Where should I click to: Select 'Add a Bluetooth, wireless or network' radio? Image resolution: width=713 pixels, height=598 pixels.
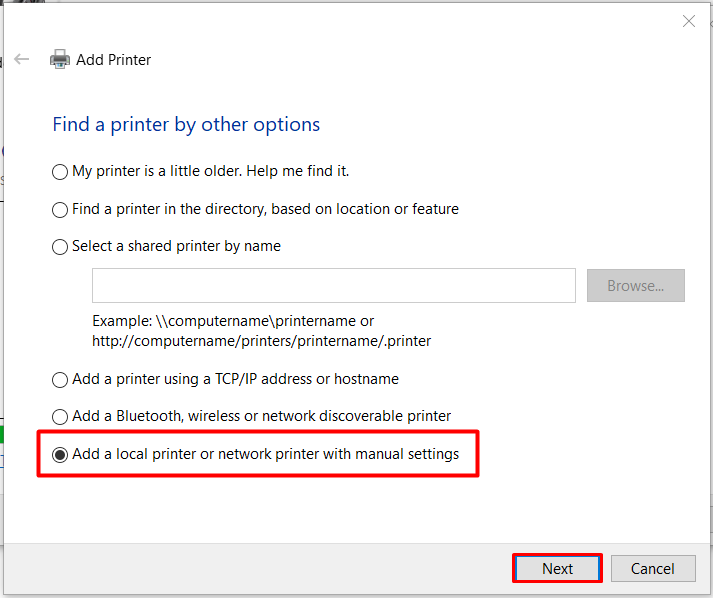[x=60, y=417]
